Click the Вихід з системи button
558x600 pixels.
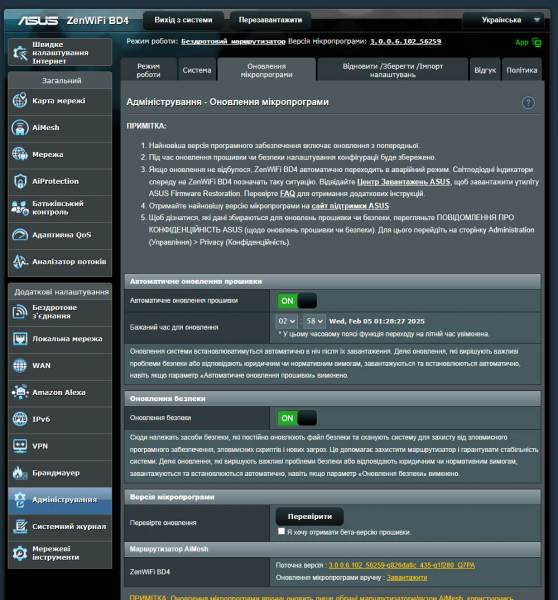(x=183, y=20)
